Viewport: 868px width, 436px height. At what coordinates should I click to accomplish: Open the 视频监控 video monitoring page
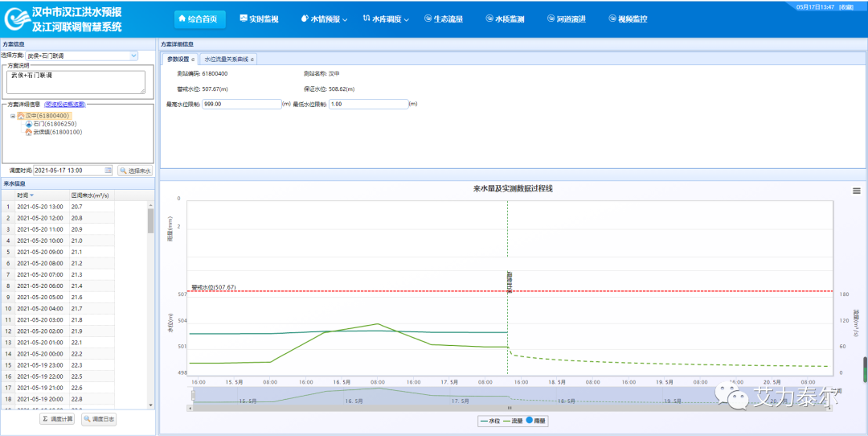pos(628,19)
